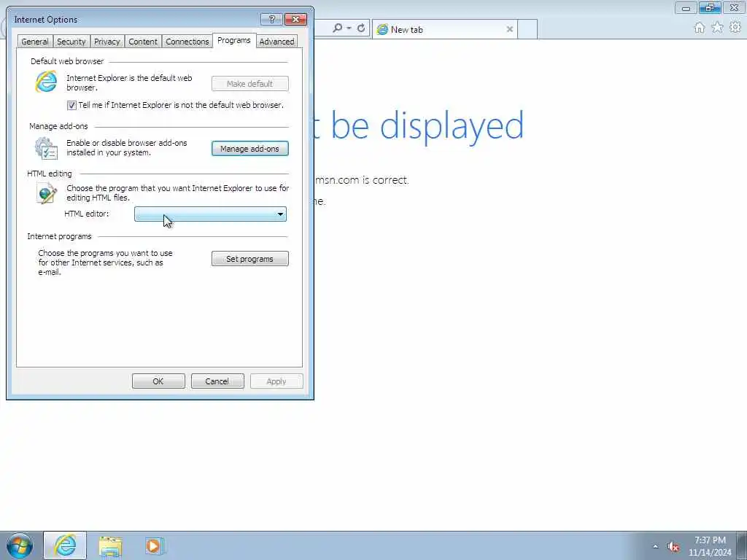
Task: Close the New tab tab
Action: coord(509,29)
